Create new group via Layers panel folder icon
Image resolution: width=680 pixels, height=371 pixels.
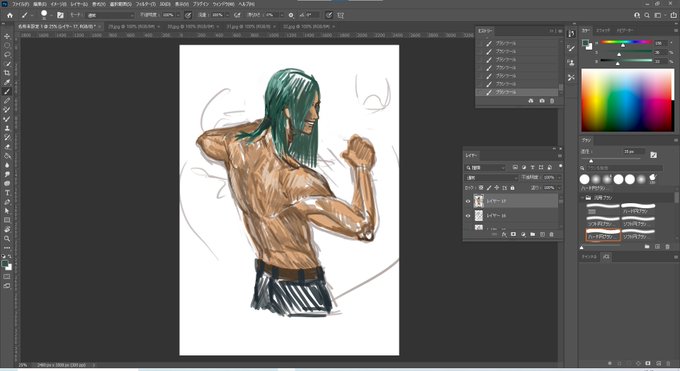tap(533, 234)
